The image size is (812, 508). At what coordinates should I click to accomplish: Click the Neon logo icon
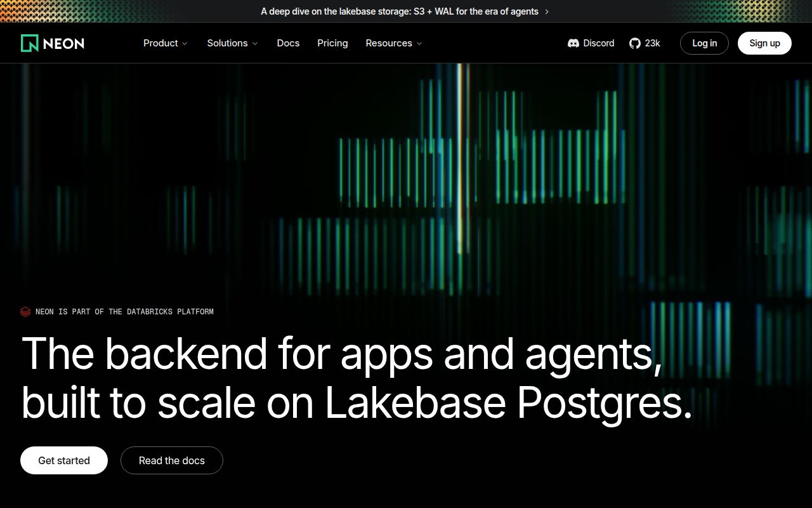29,43
